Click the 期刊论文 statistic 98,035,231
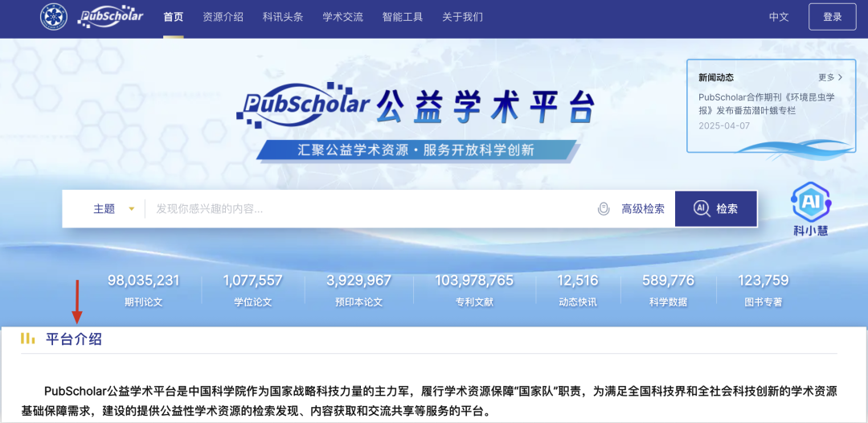Viewport: 868px width, 423px height. pos(143,290)
